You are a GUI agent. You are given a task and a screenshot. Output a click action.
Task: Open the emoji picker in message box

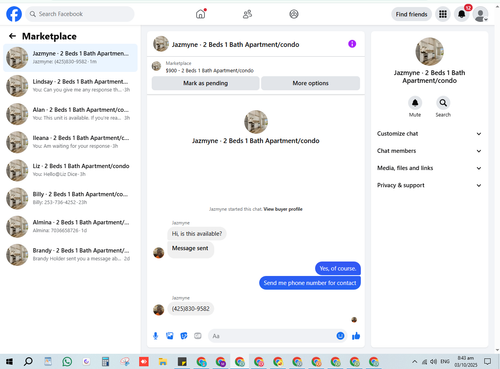(x=340, y=336)
